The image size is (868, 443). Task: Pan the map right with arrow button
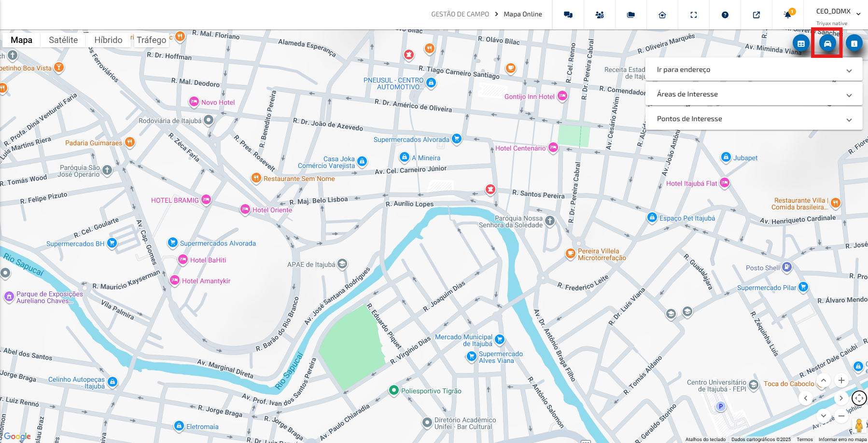coord(841,398)
